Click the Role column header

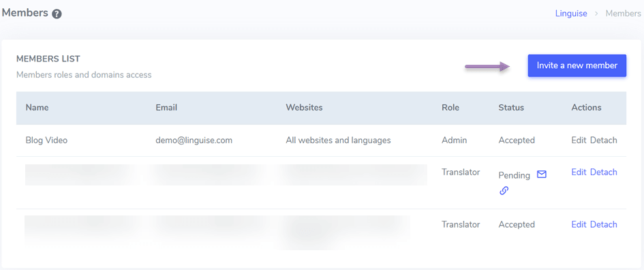click(450, 108)
